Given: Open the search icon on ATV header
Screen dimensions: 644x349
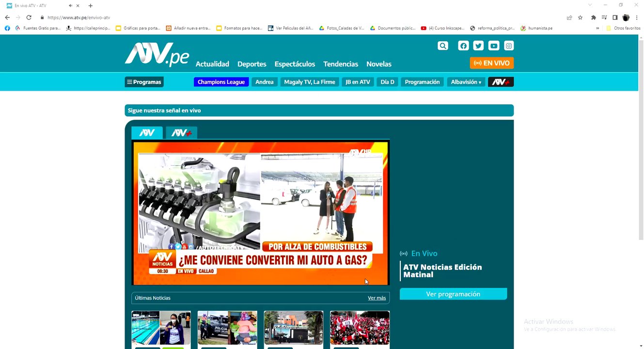Looking at the screenshot, I should click(x=443, y=46).
